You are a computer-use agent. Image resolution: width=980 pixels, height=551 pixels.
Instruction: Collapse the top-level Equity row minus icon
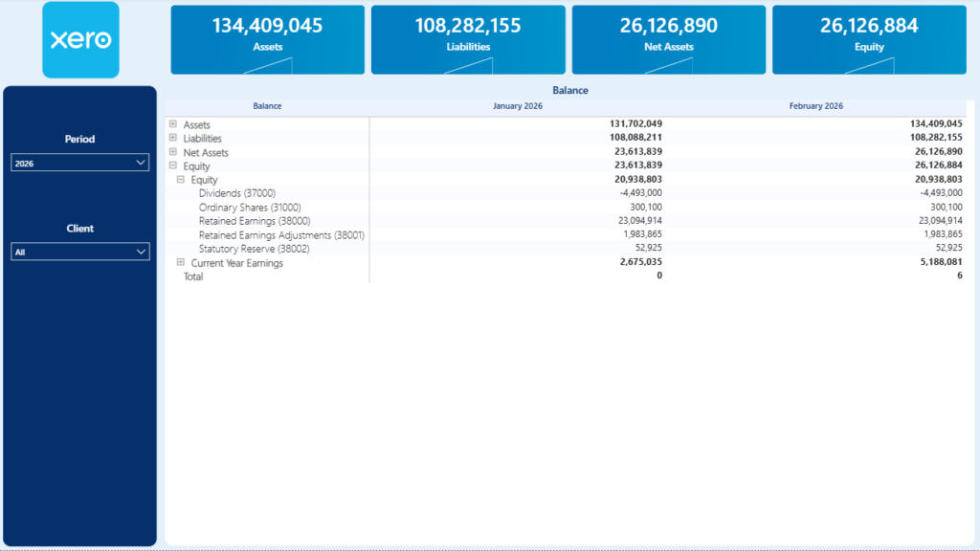click(x=173, y=165)
